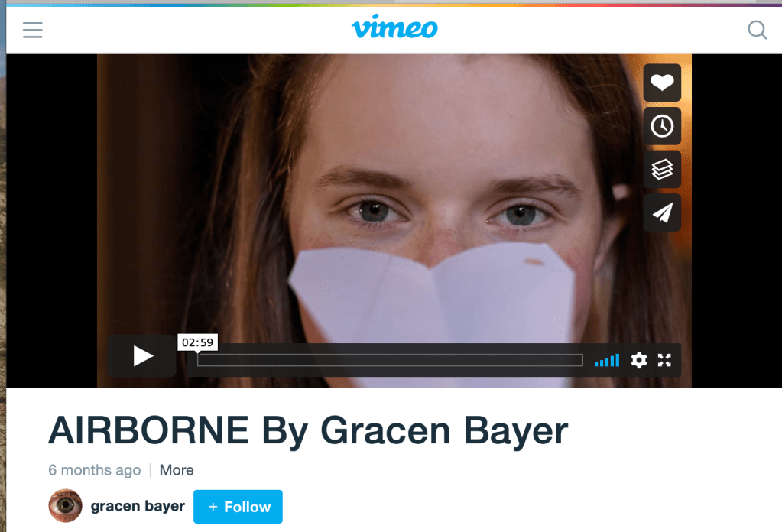The width and height of the screenshot is (782, 532).
Task: Click the video frame to play
Action: coord(394,199)
